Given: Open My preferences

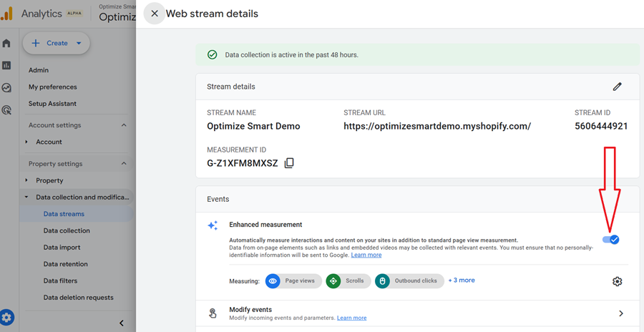Looking at the screenshot, I should (52, 87).
